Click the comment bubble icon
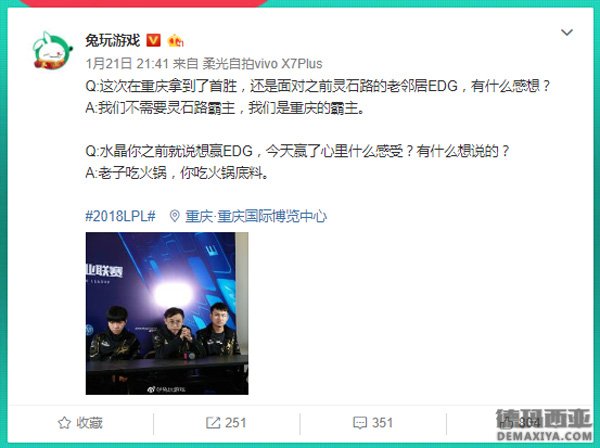Screen dimensions: 600x448 [360, 423]
